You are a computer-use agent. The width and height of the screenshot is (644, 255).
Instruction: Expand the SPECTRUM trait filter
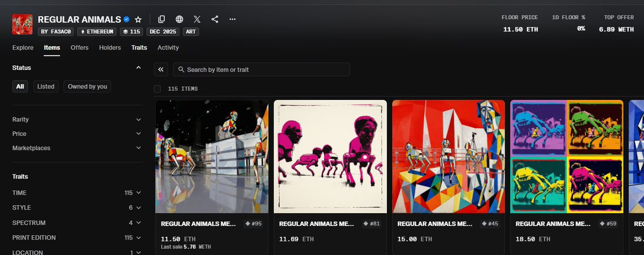tap(77, 222)
